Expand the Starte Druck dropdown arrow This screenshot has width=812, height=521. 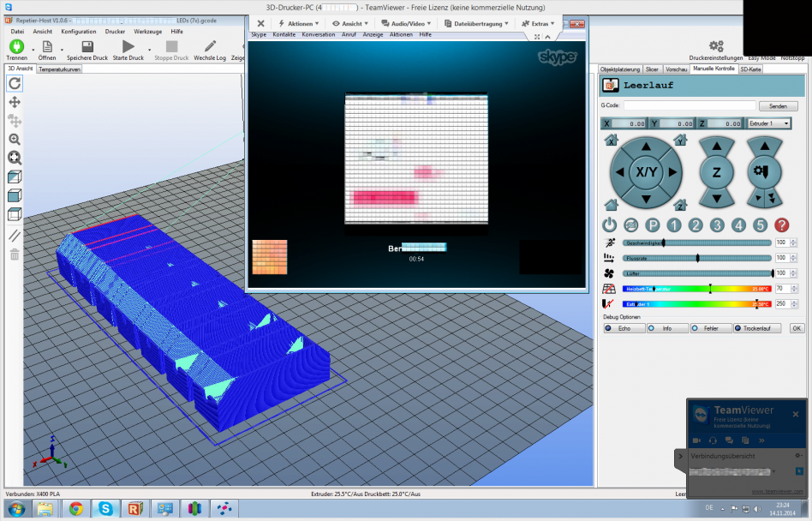click(x=149, y=50)
